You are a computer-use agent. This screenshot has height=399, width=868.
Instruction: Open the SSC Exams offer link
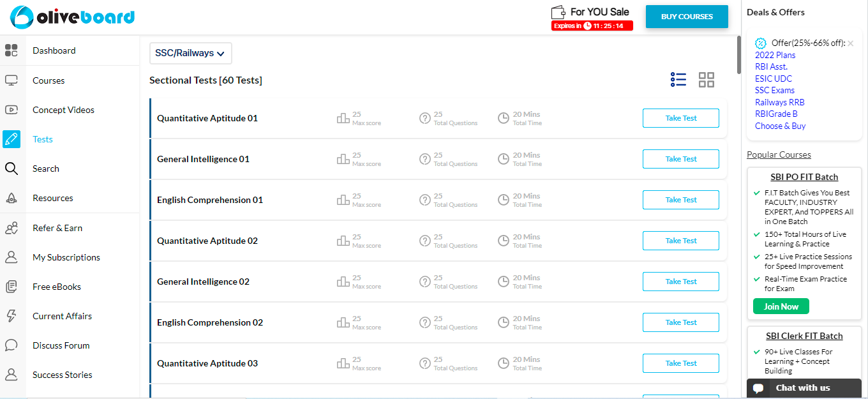pos(775,90)
